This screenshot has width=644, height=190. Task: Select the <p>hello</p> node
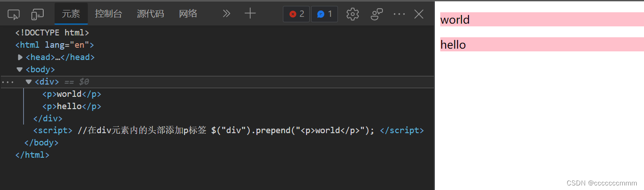tap(71, 106)
